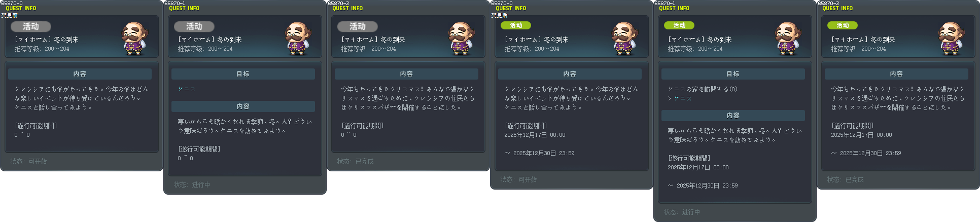Click the 目标 header in the green-badge 65870-1 panel
Viewport: 980px width, 222px height.
point(733,74)
